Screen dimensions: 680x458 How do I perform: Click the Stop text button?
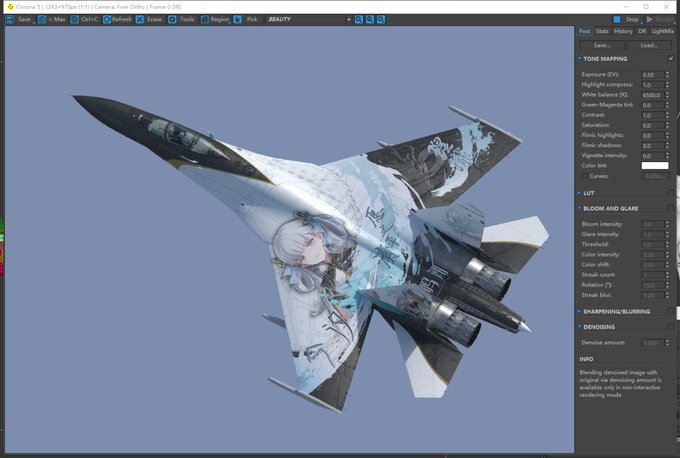tap(632, 20)
